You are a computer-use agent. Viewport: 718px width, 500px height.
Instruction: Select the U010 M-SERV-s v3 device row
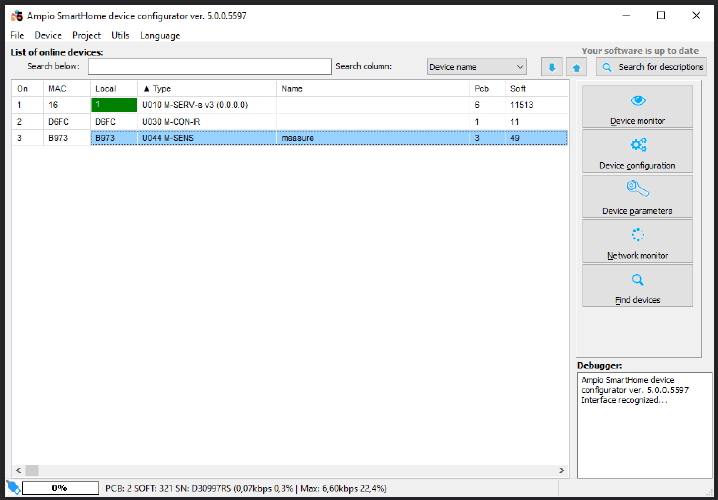(290, 105)
